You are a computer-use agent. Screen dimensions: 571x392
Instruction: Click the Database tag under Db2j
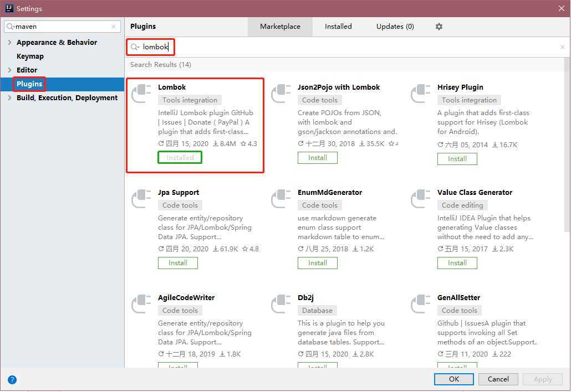point(317,310)
